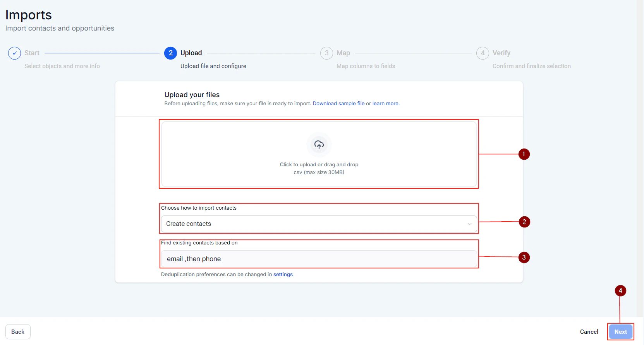This screenshot has width=644, height=345.
Task: Click the Map step number 3 circle
Action: (x=326, y=53)
